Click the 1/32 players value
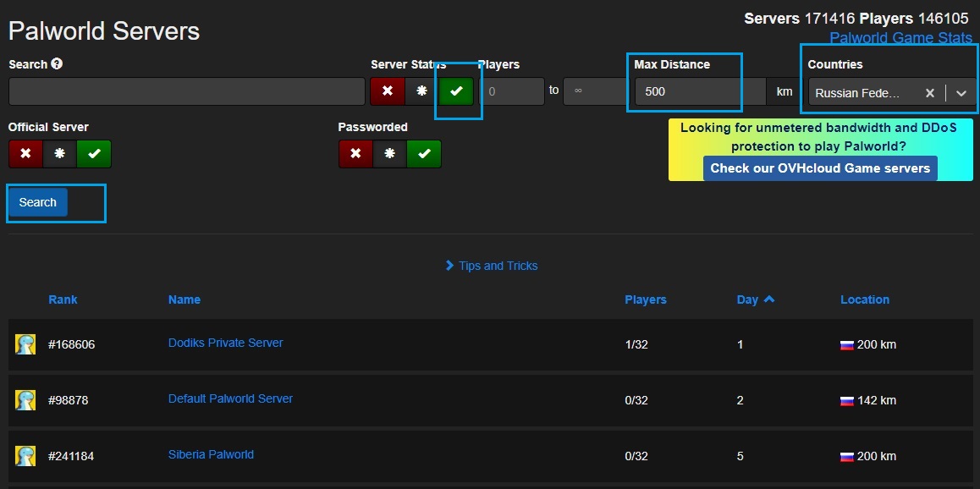The image size is (980, 489). tap(636, 344)
